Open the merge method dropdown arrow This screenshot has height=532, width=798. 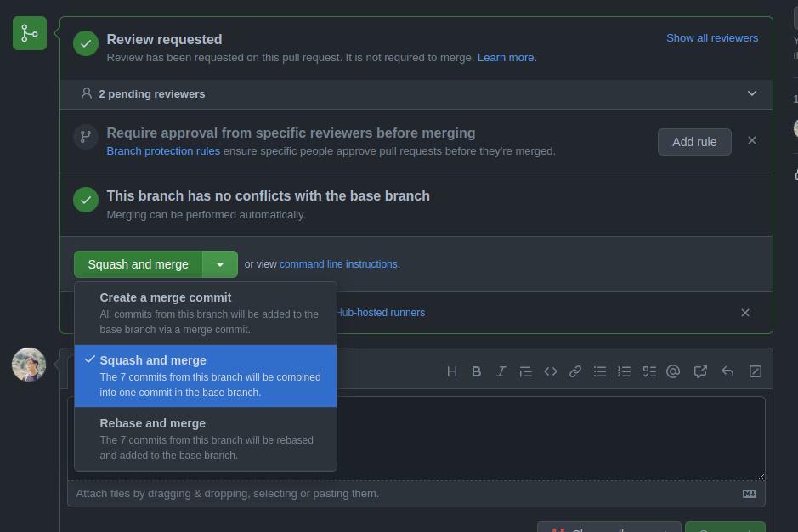[220, 264]
